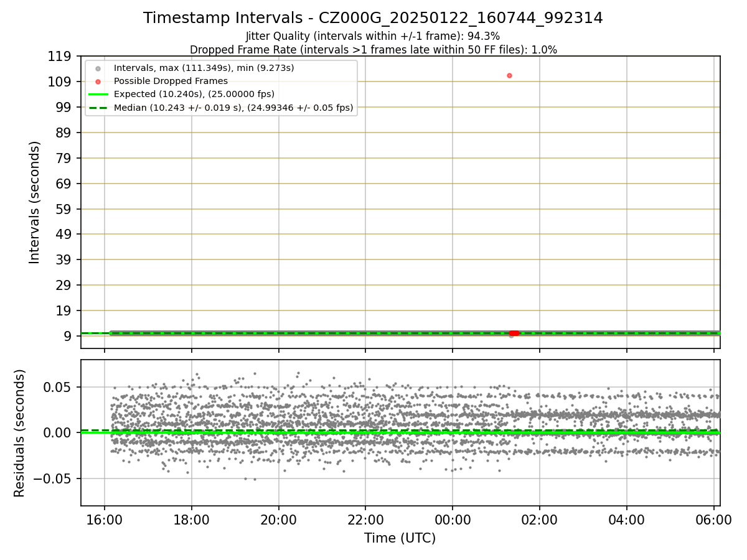The width and height of the screenshot is (747, 560).
Task: Click the dashed green Median line sample in legend
Action: click(x=98, y=108)
